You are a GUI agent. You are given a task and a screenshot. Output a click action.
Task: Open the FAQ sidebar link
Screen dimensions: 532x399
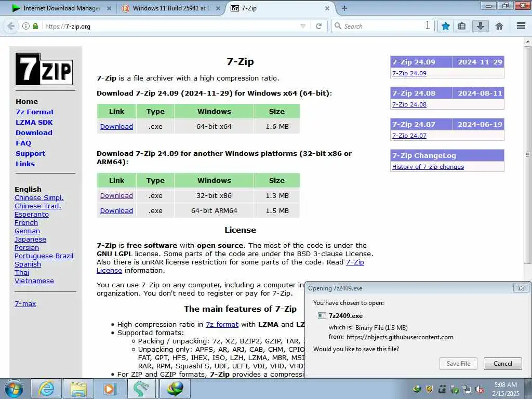23,143
